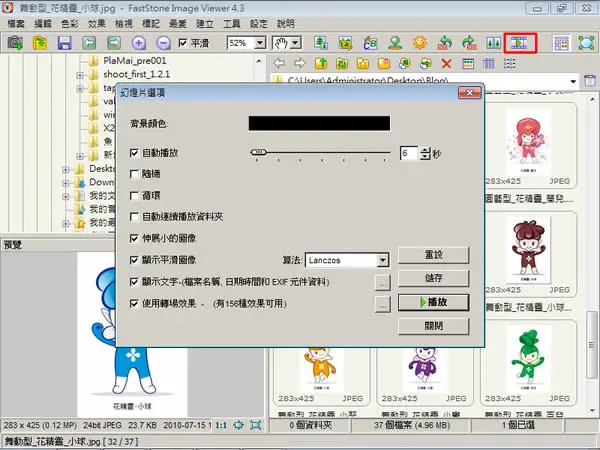The image size is (600, 450).
Task: Toggle the 隨機 random checkbox
Action: 134,174
